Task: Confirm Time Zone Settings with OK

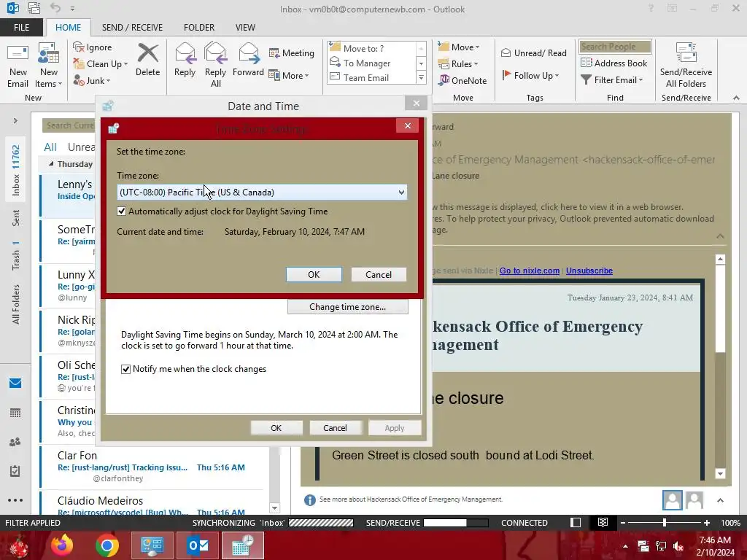Action: click(314, 274)
